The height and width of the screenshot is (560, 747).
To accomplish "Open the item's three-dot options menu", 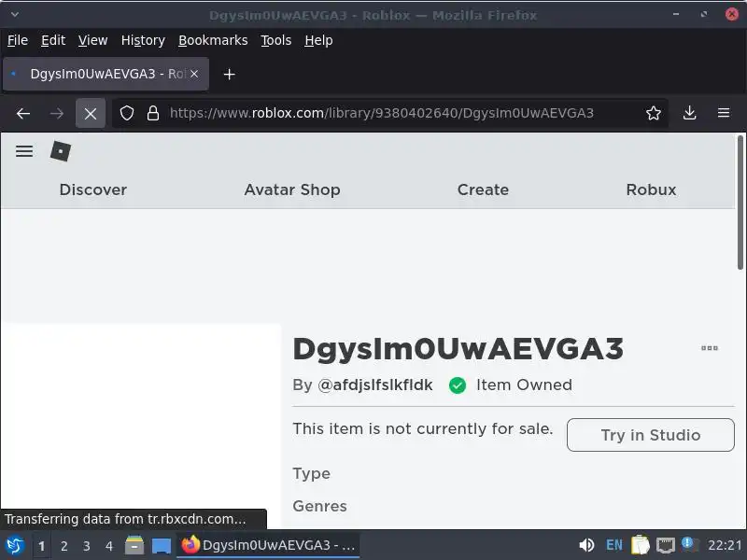I will pyautogui.click(x=710, y=348).
